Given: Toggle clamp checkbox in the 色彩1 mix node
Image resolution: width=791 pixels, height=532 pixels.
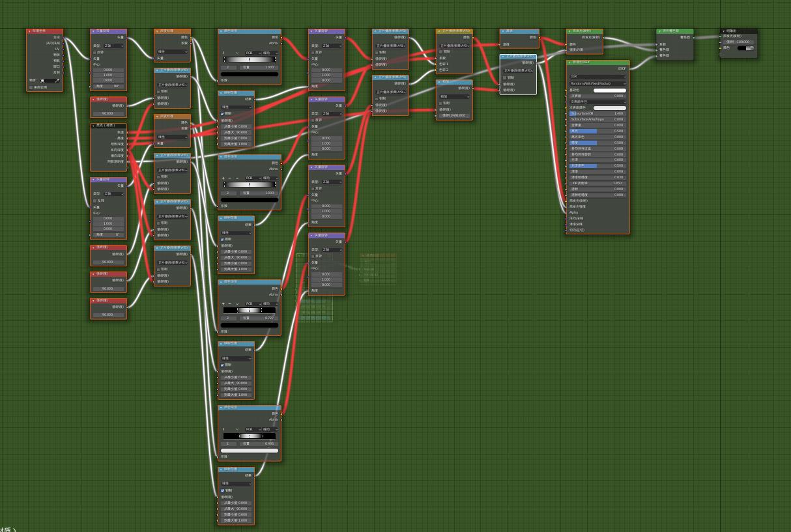Looking at the screenshot, I should tap(440, 51).
